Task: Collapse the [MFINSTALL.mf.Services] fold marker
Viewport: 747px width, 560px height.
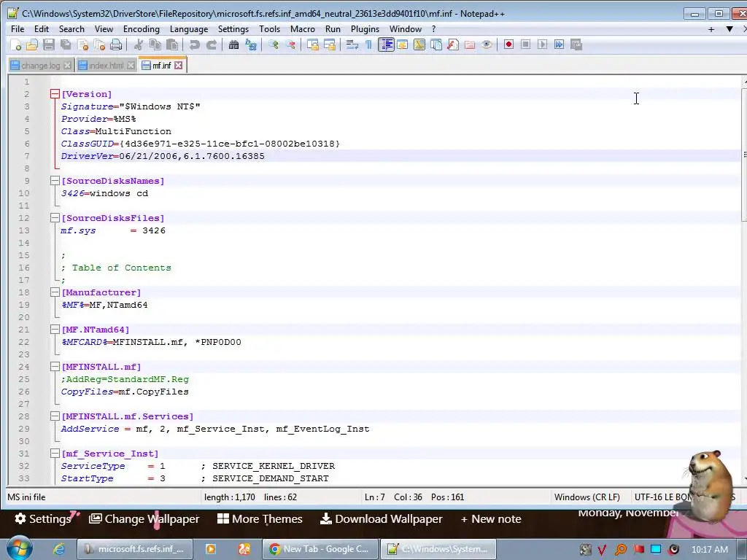Action: [55, 416]
